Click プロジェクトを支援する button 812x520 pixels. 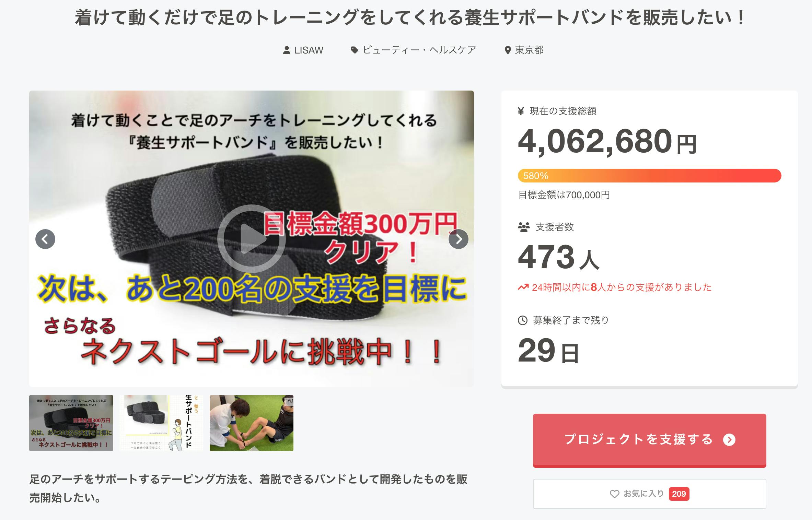tap(649, 440)
